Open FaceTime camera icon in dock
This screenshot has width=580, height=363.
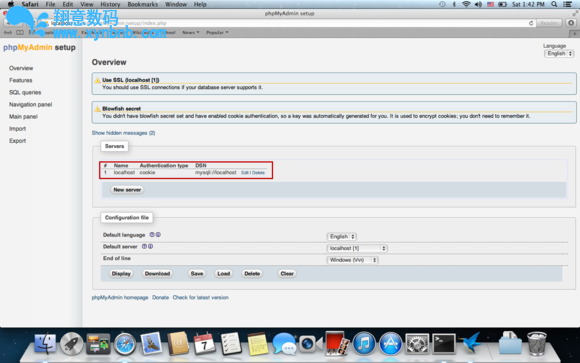click(310, 344)
